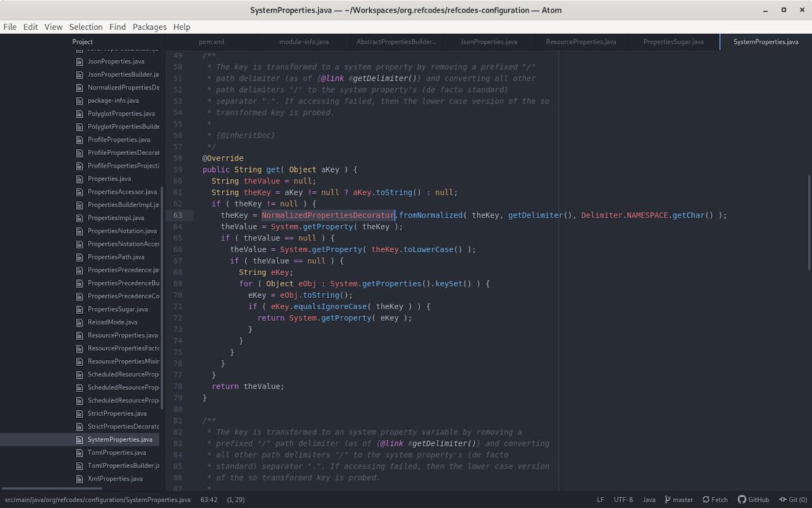
Task: Switch to the PropertiesSugar.java tab
Action: [674, 42]
